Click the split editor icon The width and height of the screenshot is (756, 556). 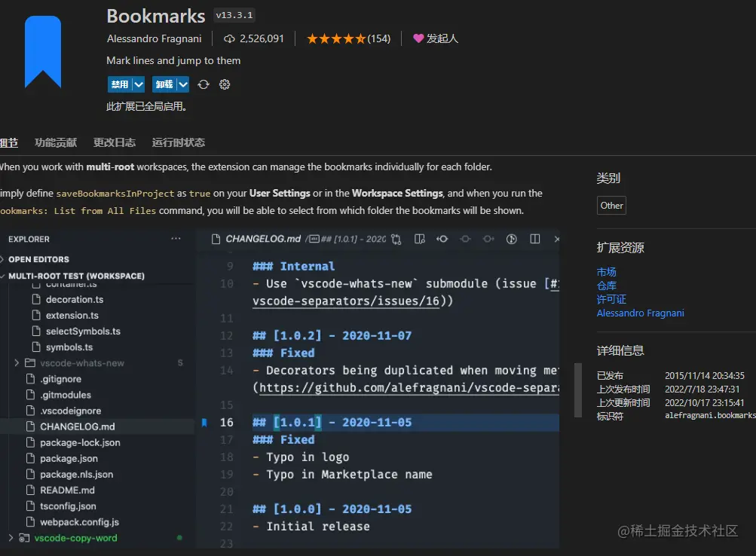[534, 239]
